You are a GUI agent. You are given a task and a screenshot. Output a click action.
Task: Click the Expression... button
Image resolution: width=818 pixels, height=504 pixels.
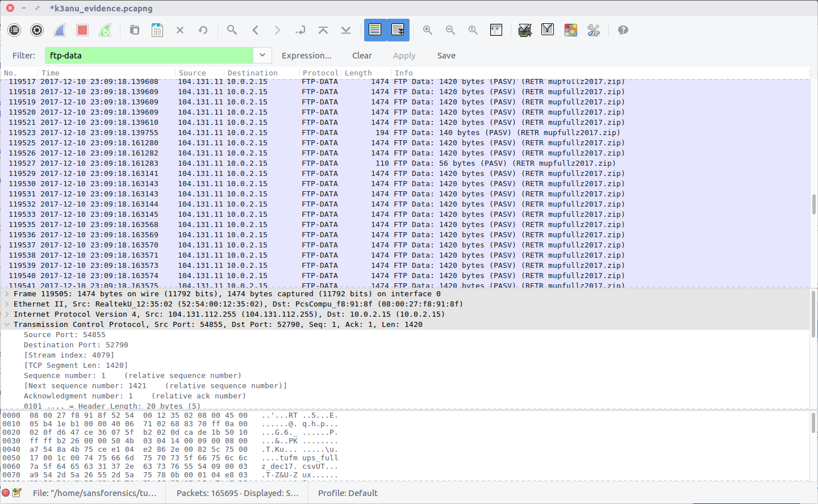tap(306, 56)
